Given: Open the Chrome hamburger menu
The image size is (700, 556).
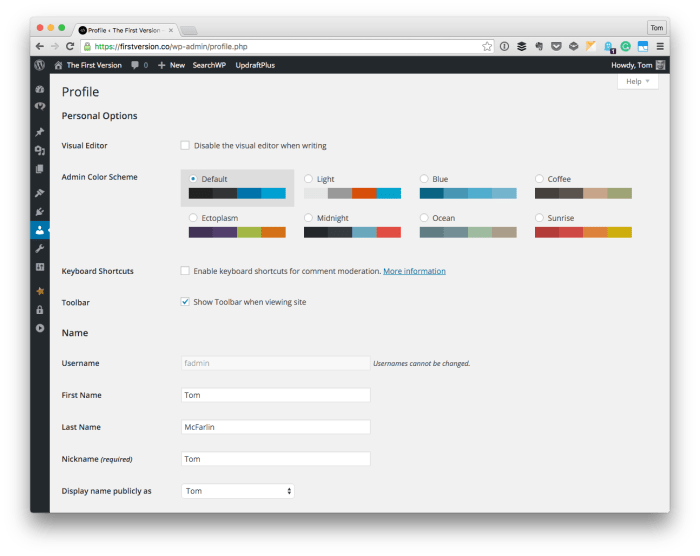Looking at the screenshot, I should pyautogui.click(x=660, y=46).
